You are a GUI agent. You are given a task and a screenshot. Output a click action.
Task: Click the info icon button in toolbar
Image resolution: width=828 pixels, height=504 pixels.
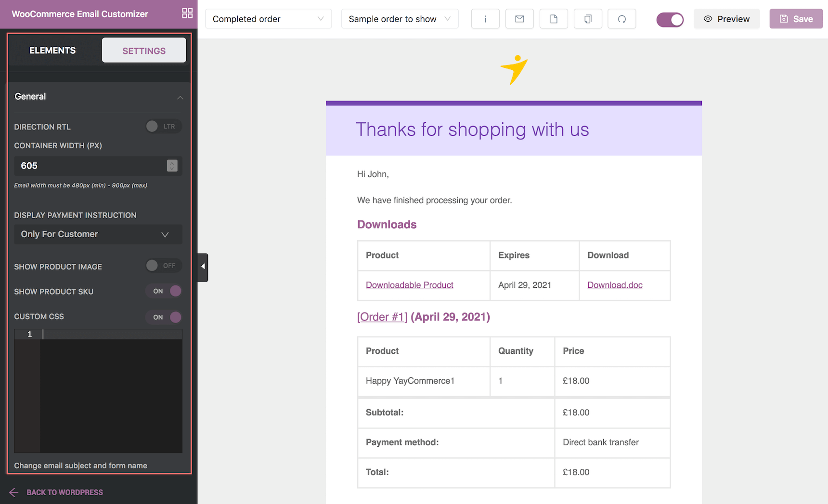[485, 19]
